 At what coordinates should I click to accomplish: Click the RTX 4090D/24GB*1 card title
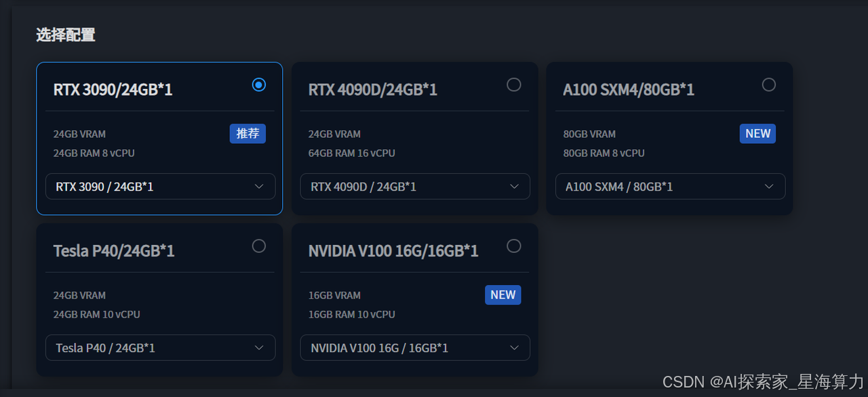click(x=373, y=90)
